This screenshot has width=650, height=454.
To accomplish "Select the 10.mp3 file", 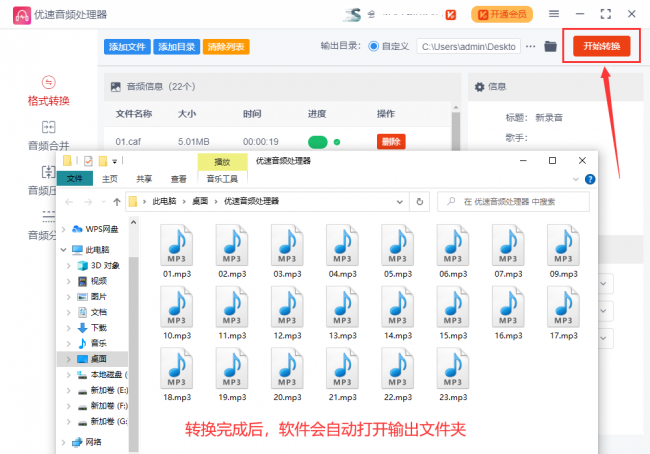I will coord(177,313).
